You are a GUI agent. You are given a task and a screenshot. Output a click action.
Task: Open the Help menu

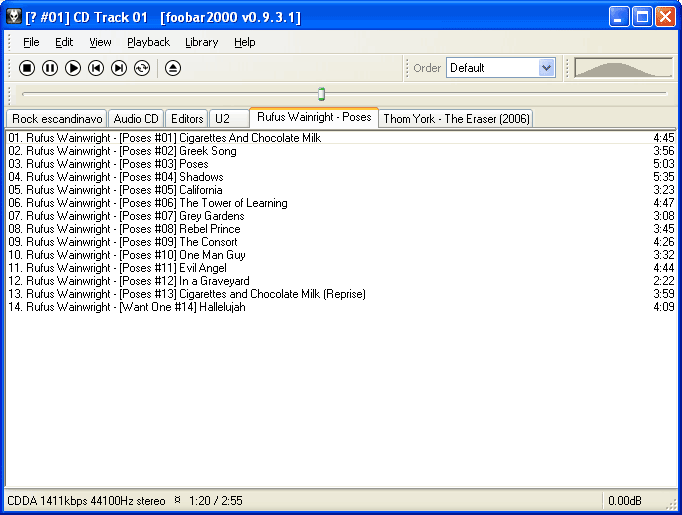(x=244, y=42)
